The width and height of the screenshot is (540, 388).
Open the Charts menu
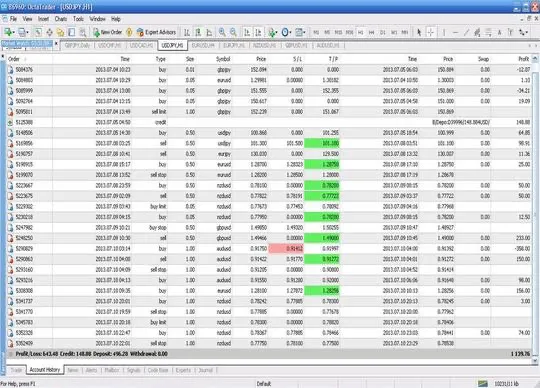click(x=61, y=19)
